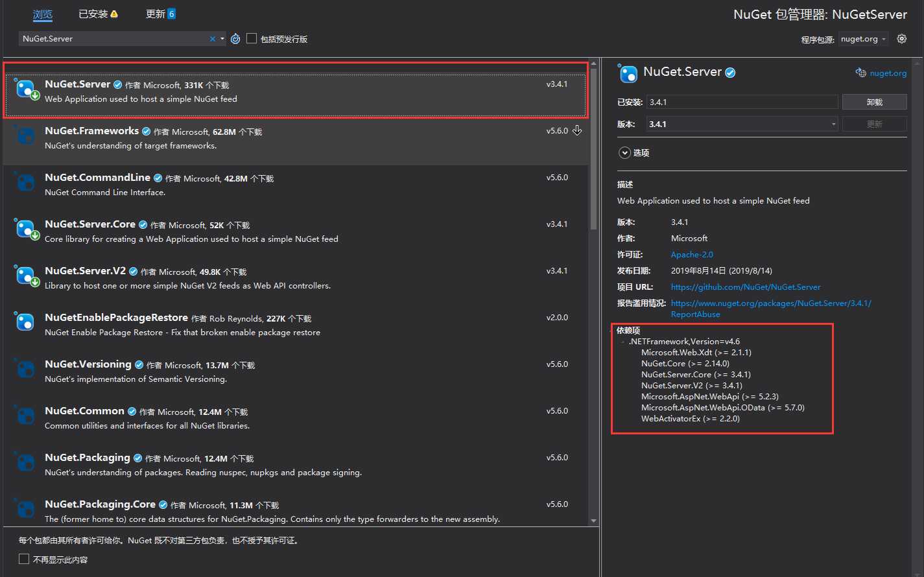Click the verified badge next to NuGet.CommandLine
The image size is (924, 577).
[x=158, y=178]
